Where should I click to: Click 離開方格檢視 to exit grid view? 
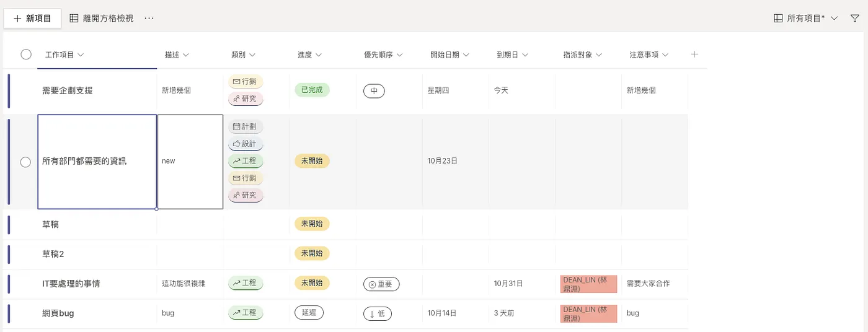click(101, 19)
